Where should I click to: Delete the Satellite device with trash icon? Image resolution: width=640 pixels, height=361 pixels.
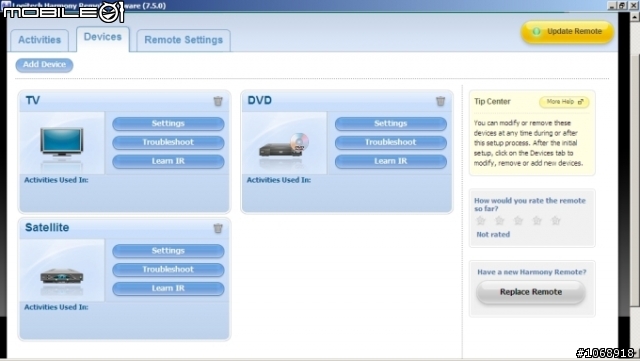[x=218, y=228]
